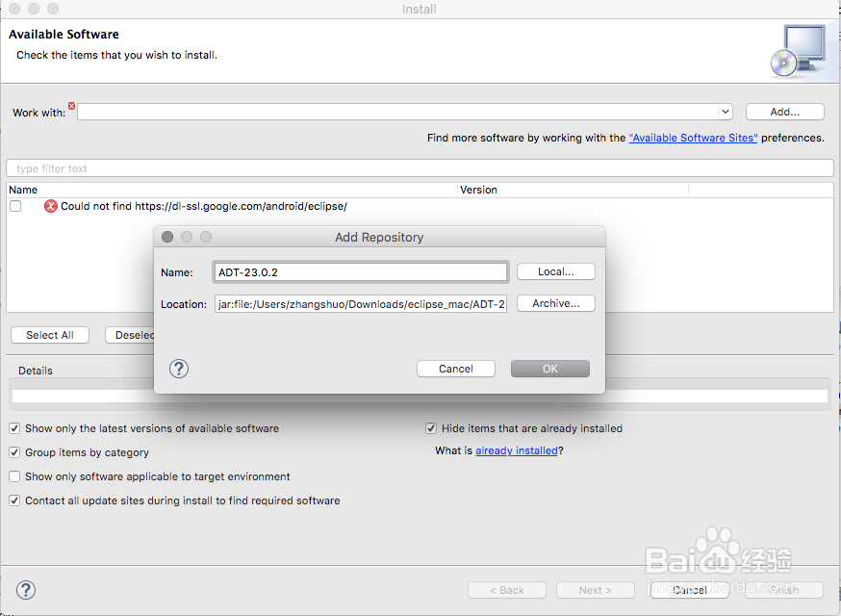
Task: Click the Name column header
Action: pyautogui.click(x=232, y=190)
